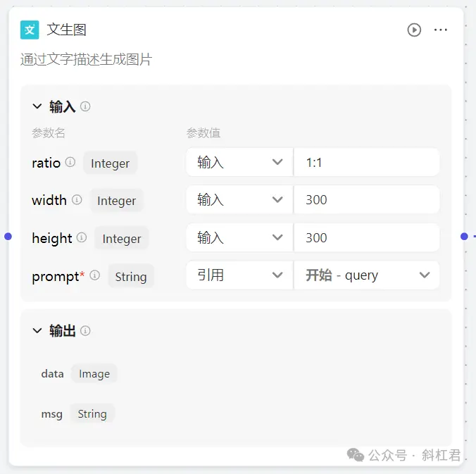Click the 参数值 column header
Image resolution: width=476 pixels, height=474 pixels.
[203, 133]
